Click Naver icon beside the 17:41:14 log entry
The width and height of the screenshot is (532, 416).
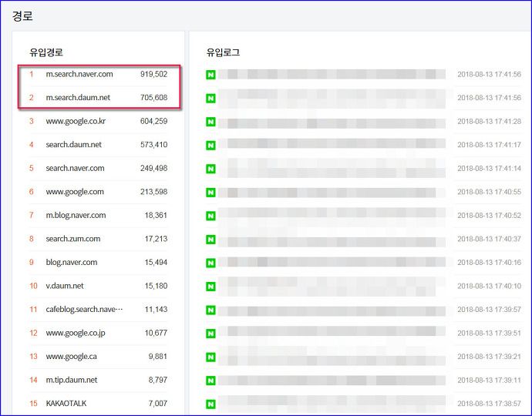click(x=210, y=169)
